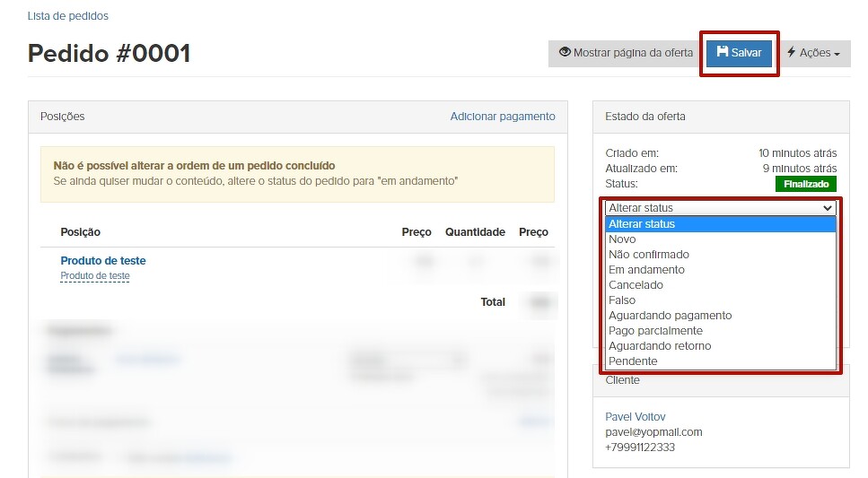868x478 pixels.
Task: Select Novo status option
Action: 622,239
